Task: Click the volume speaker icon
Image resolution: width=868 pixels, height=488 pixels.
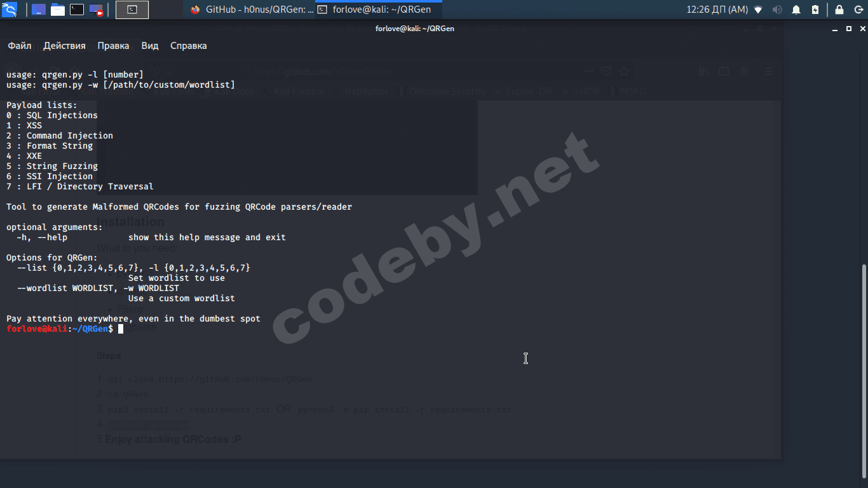Action: (x=777, y=10)
